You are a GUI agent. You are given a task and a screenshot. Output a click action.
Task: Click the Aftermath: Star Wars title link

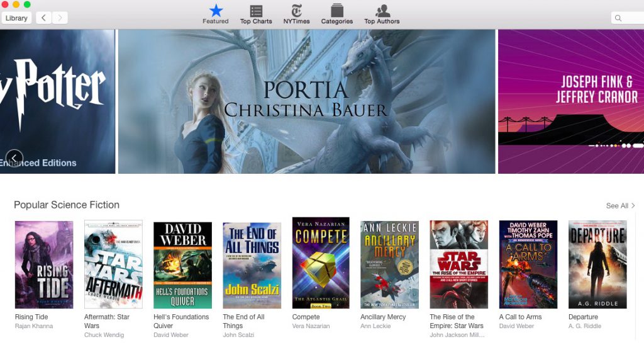tap(107, 321)
